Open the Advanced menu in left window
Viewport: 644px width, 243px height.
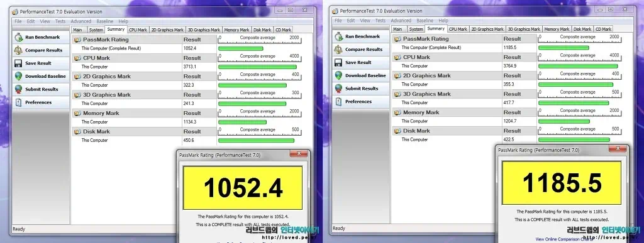81,21
